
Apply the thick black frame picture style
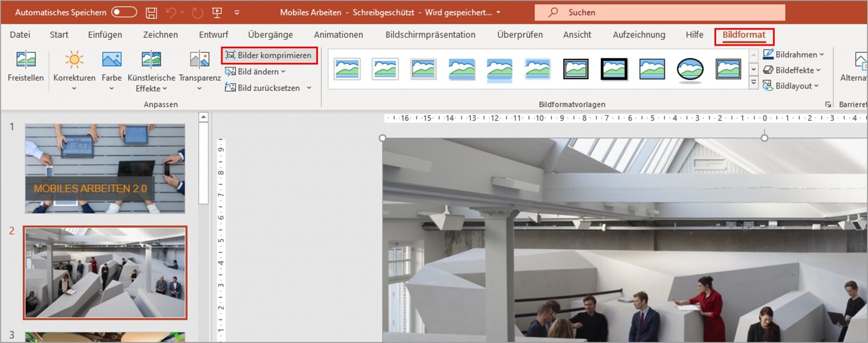(x=614, y=69)
